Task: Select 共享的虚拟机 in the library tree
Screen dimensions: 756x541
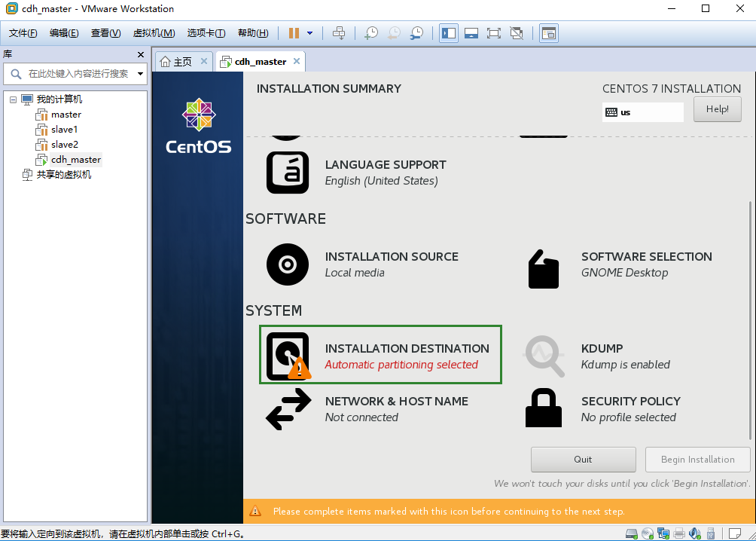Action: click(64, 174)
